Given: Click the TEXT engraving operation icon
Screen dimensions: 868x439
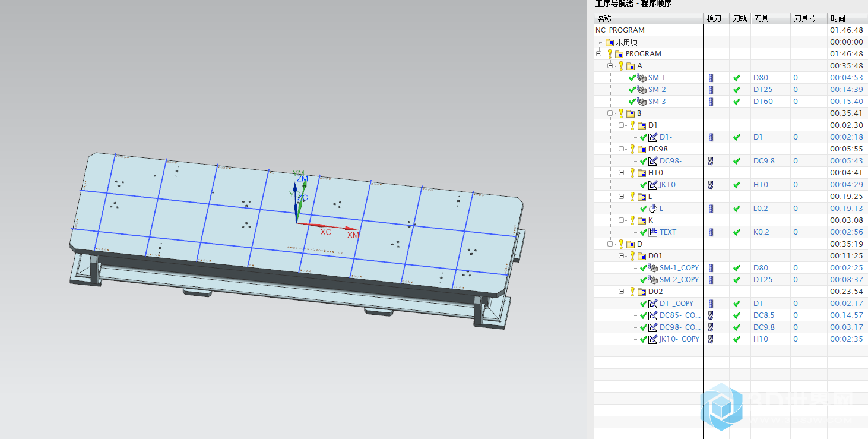Looking at the screenshot, I should point(653,232).
